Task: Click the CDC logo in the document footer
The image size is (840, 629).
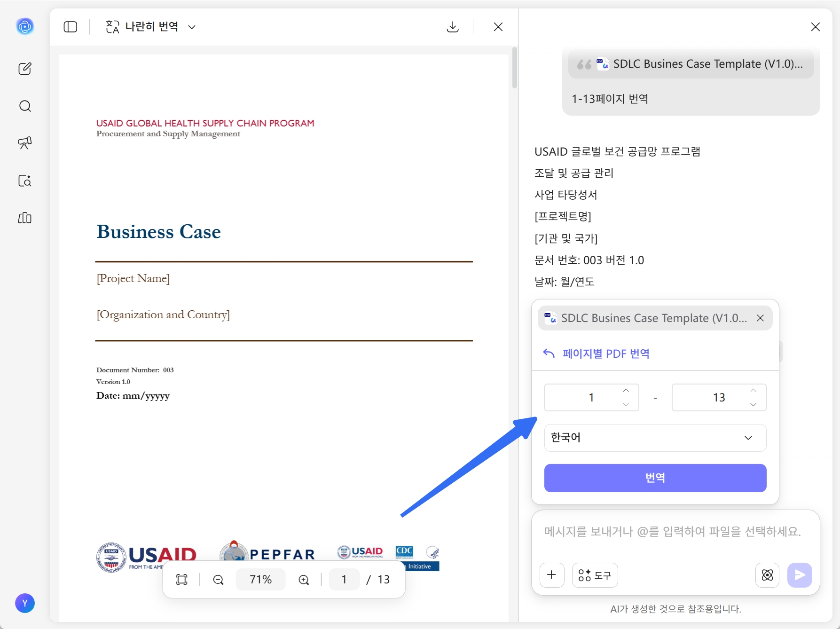Action: tap(405, 551)
